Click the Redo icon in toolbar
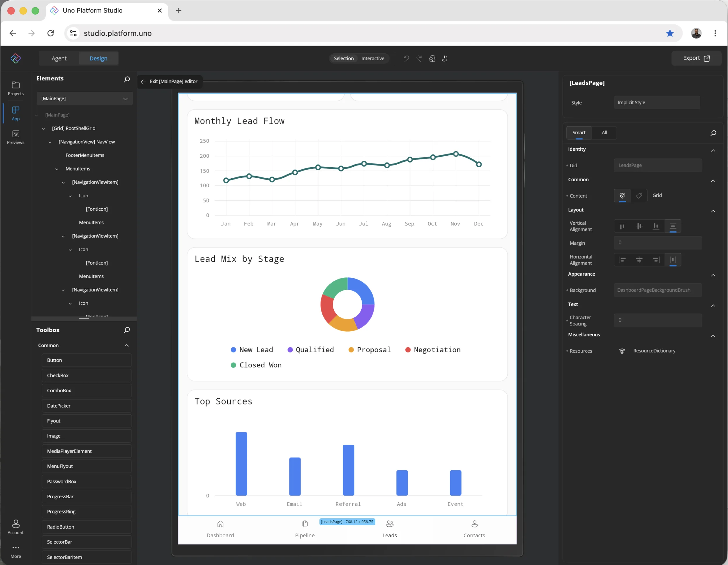The width and height of the screenshot is (728, 565). click(x=419, y=58)
